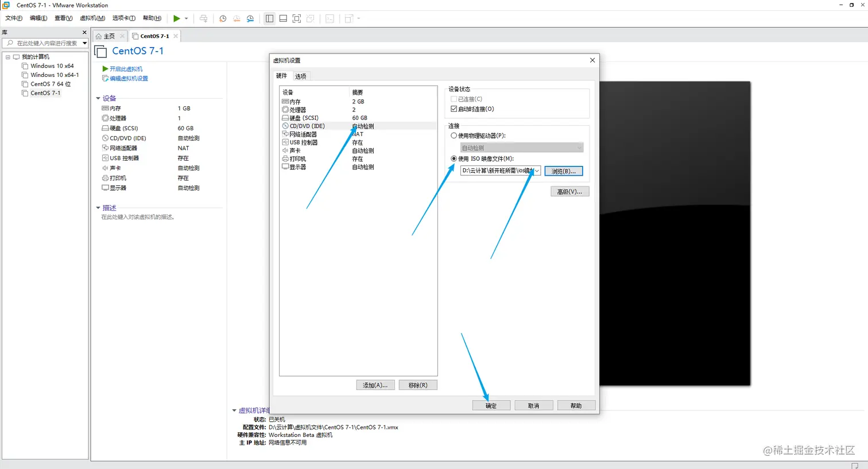This screenshot has height=469, width=868.
Task: Open the library search filter dropdown arrow
Action: pos(84,43)
